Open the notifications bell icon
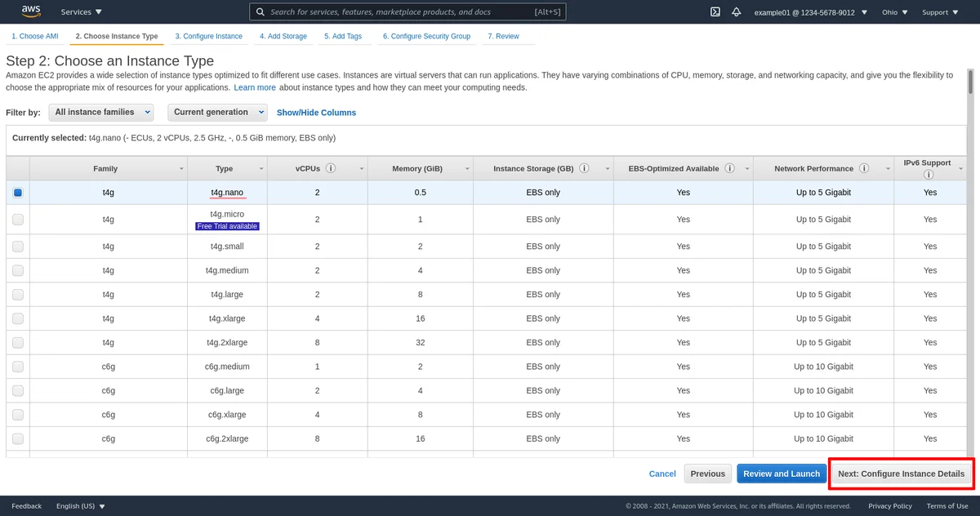The height and width of the screenshot is (516, 980). click(x=737, y=12)
